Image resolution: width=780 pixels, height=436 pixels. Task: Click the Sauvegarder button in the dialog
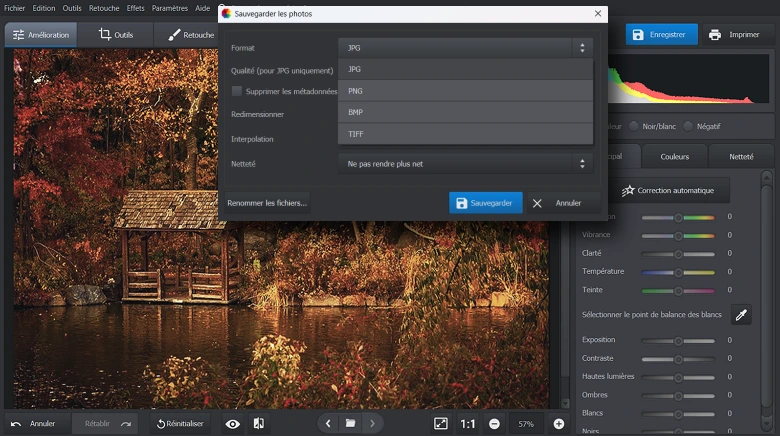click(486, 203)
